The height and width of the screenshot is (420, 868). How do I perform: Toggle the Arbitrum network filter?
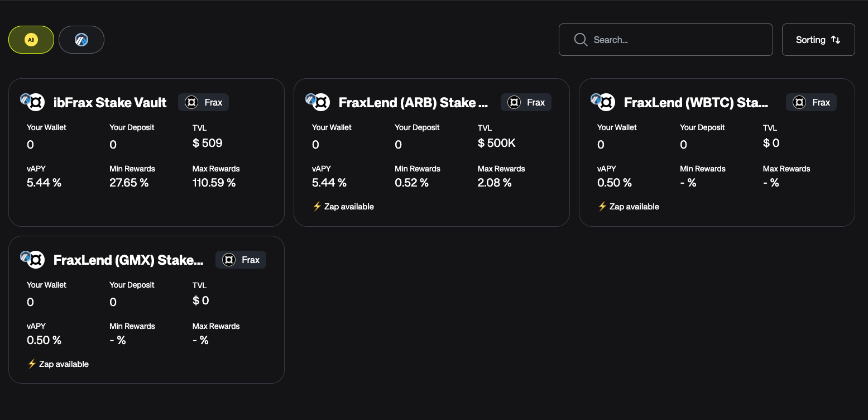tap(81, 40)
